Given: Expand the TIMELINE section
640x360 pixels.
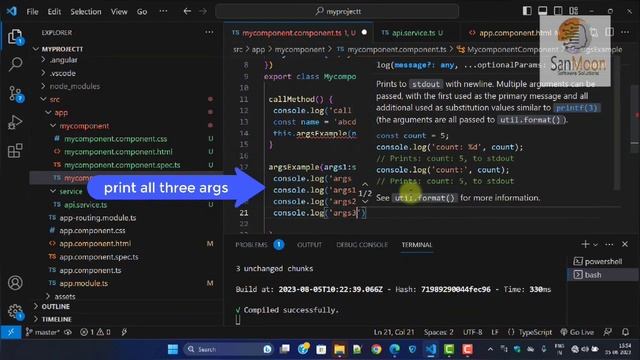Looking at the screenshot, I should pos(56,319).
